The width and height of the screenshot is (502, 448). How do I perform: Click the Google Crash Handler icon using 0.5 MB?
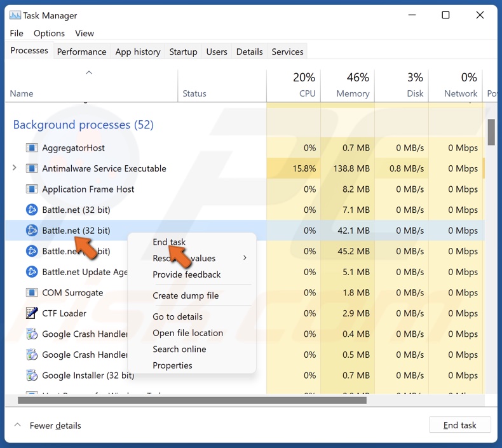(32, 355)
